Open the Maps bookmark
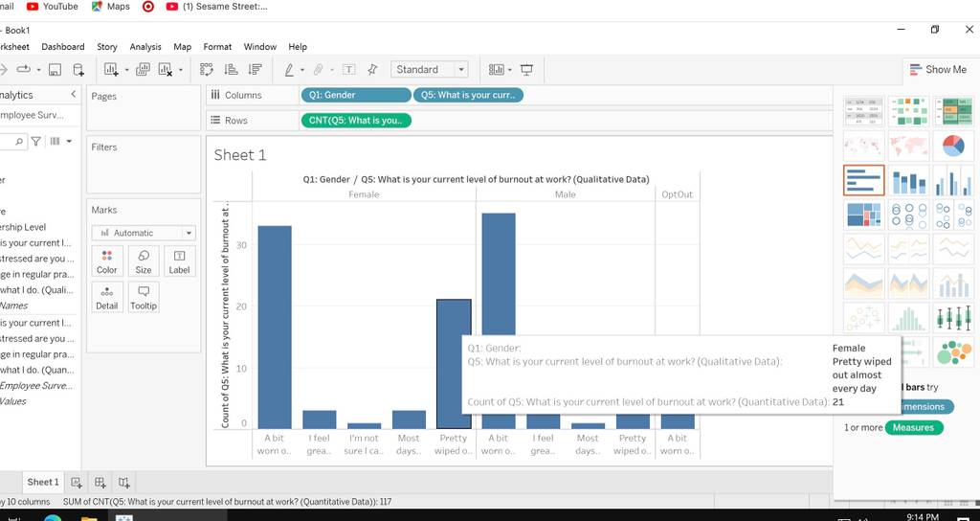The image size is (980, 521). click(111, 7)
